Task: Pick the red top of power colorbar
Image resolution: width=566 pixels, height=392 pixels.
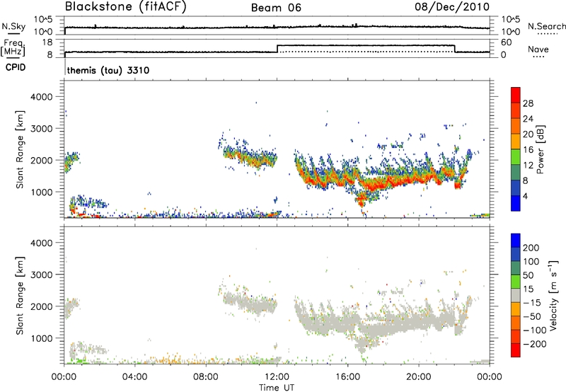Action: pyautogui.click(x=516, y=95)
